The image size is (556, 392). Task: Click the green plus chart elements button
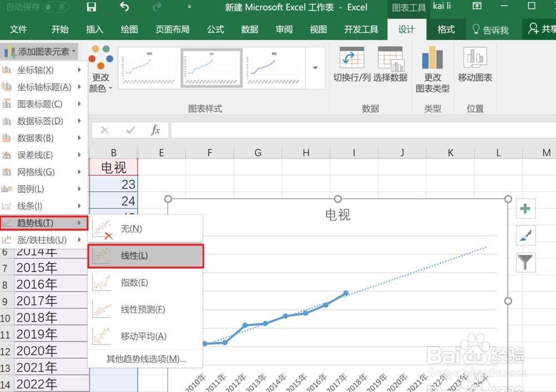525,209
